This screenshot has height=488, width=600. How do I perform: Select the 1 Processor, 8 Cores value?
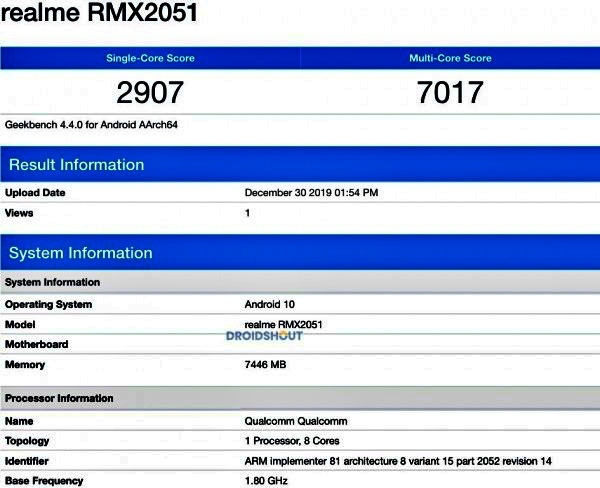pos(292,441)
